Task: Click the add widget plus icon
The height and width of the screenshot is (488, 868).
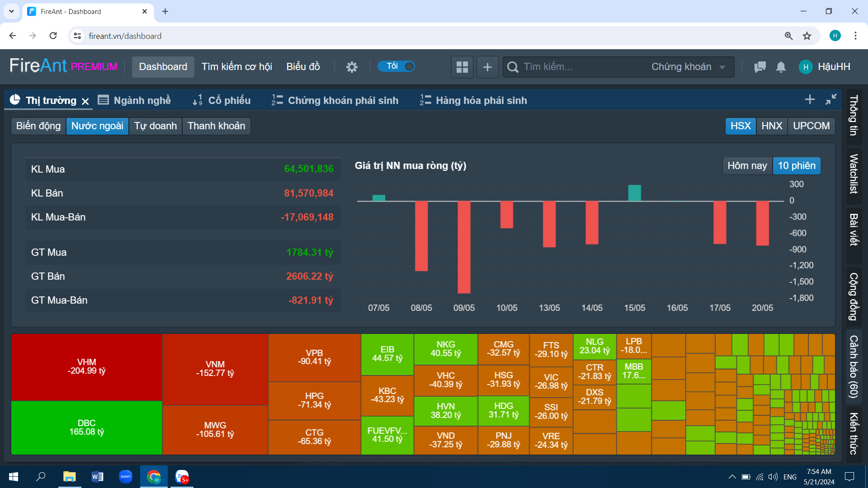Action: tap(487, 67)
